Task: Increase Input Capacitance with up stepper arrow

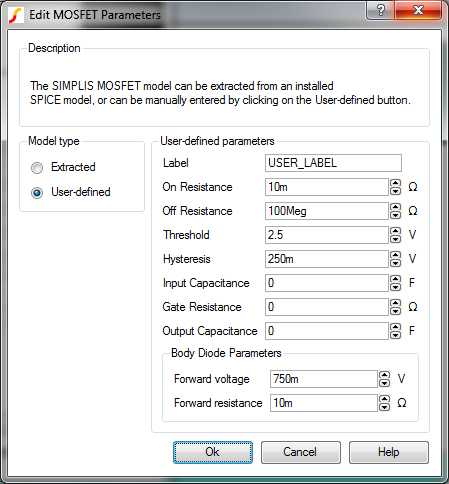Action: 395,279
